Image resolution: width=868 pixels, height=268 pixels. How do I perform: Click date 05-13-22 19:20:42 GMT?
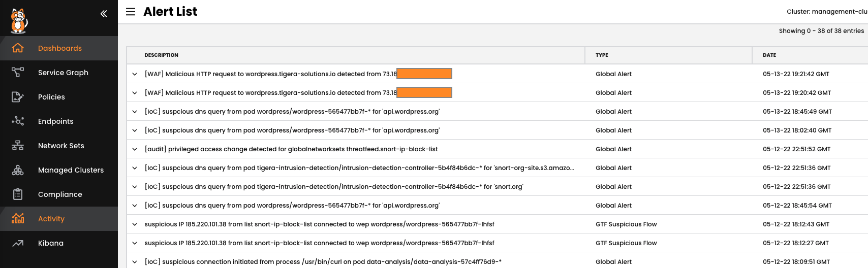[797, 93]
